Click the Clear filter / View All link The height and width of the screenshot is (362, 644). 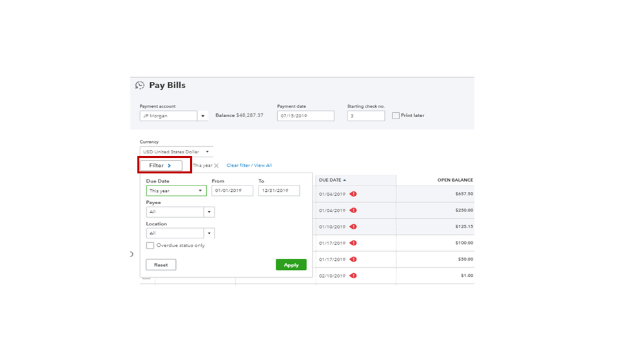click(249, 166)
